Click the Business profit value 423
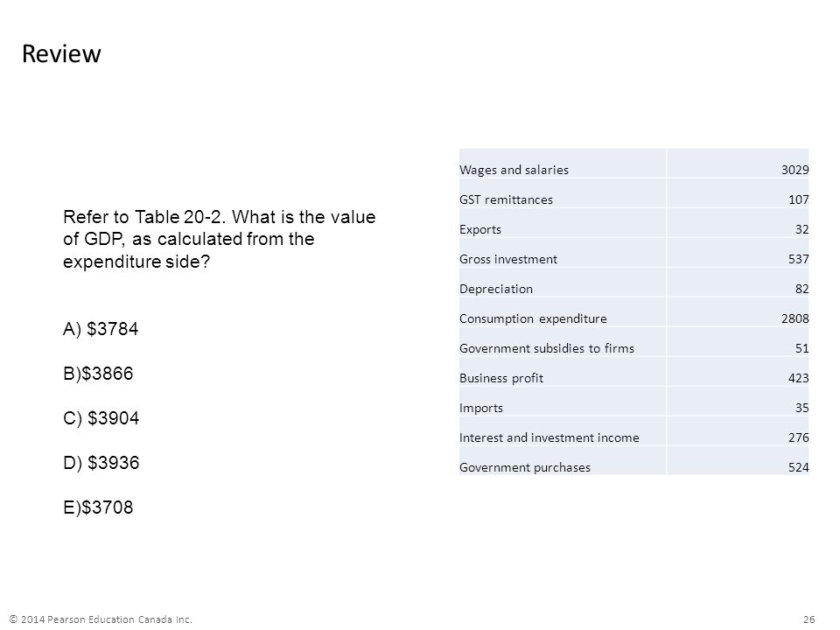This screenshot has height=630, width=840. [798, 378]
